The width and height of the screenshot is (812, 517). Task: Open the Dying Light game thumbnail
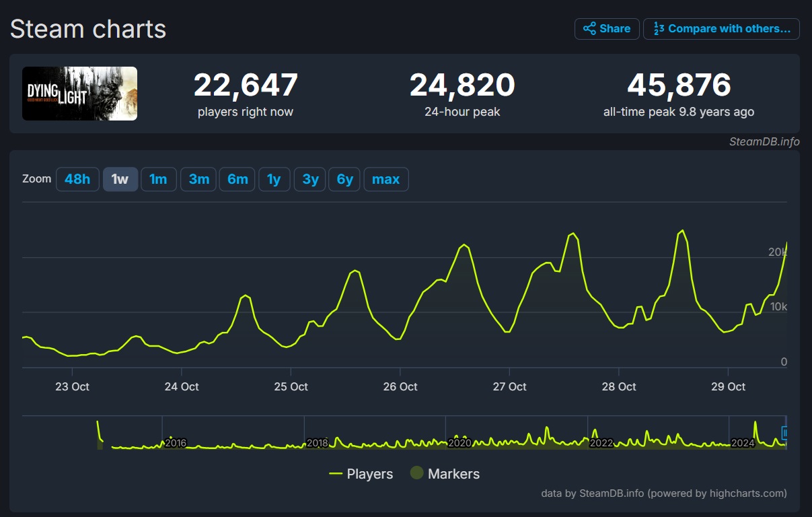coord(79,94)
